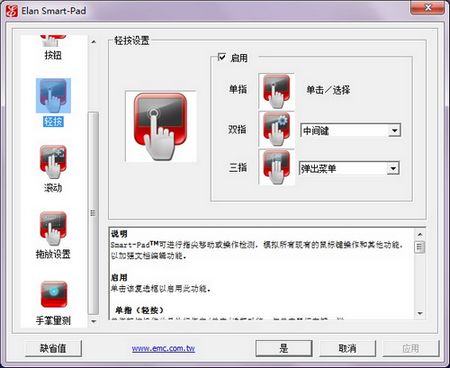The width and height of the screenshot is (450, 368).
Task: Toggle the 启用 enable checkbox
Action: point(222,57)
